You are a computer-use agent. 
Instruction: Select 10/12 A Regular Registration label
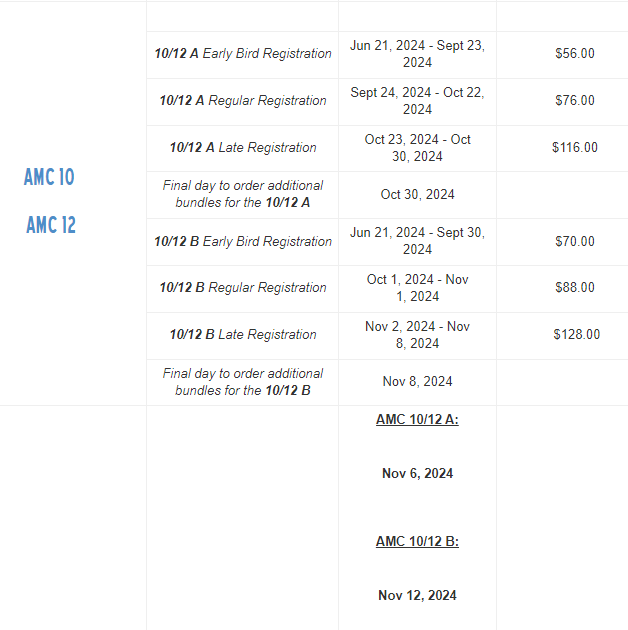coord(243,100)
